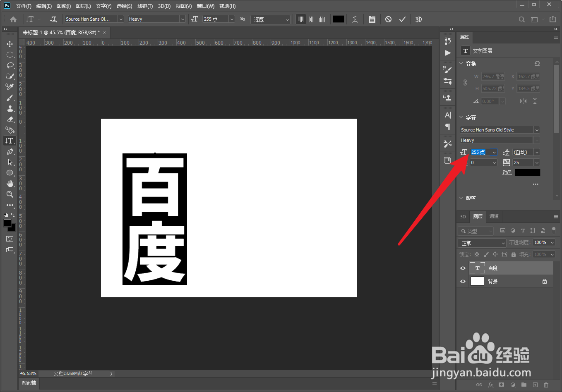562x392 pixels.
Task: Open opacity 100% dropdown arrow
Action: pyautogui.click(x=552, y=243)
